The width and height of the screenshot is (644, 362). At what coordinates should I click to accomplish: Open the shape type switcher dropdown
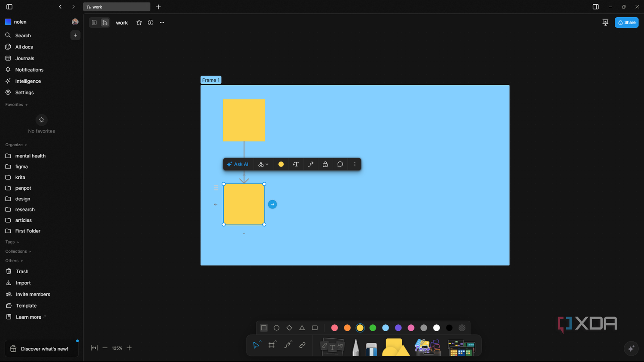(264, 164)
